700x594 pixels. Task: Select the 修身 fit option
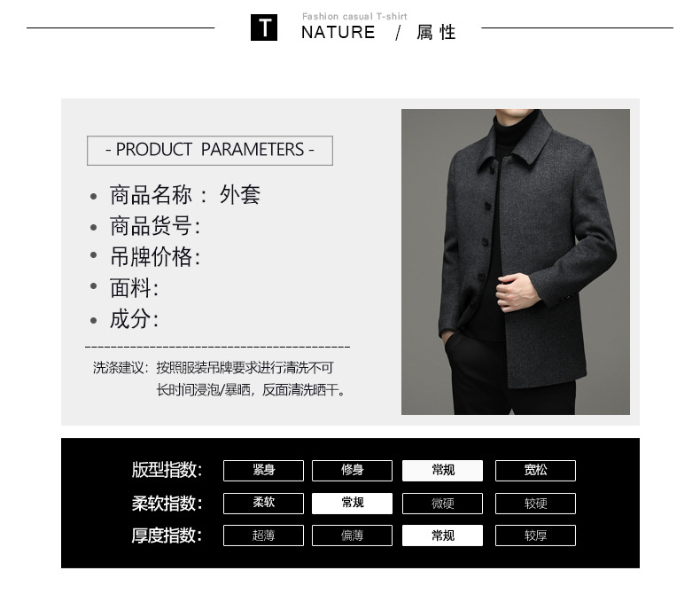353,470
